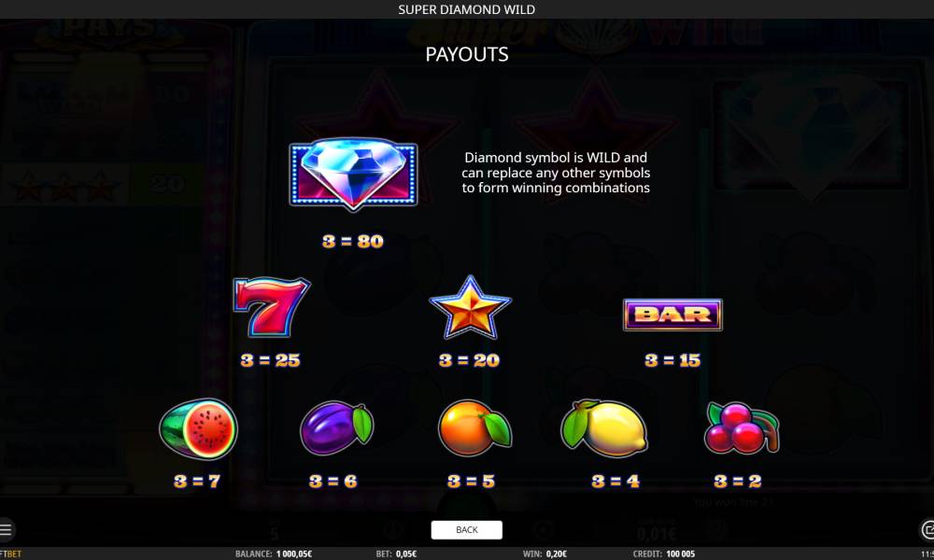Click the 3 = 15 BAR payout
The image size is (934, 560).
[672, 360]
